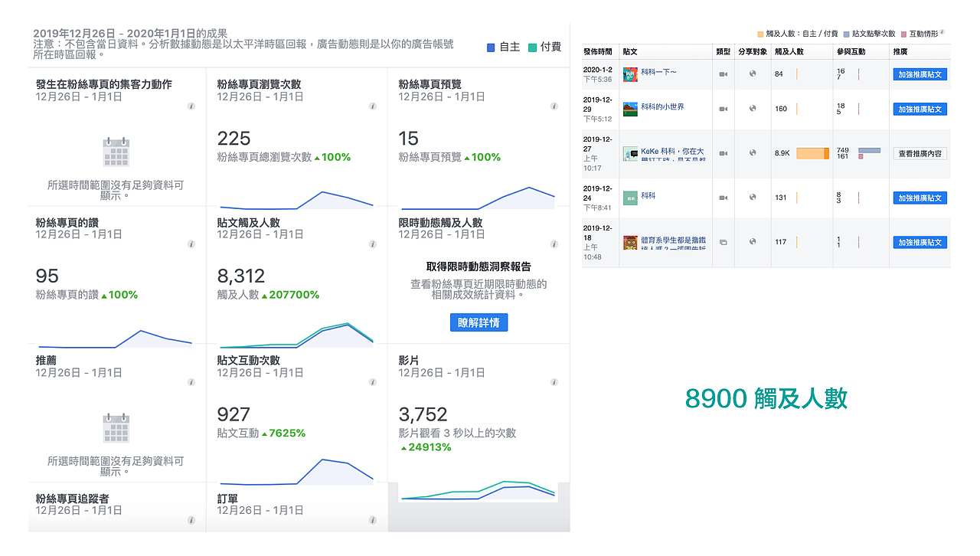The image size is (980, 556).
Task: Open info icon on 粉絲專頁的讚 card
Action: 191,244
